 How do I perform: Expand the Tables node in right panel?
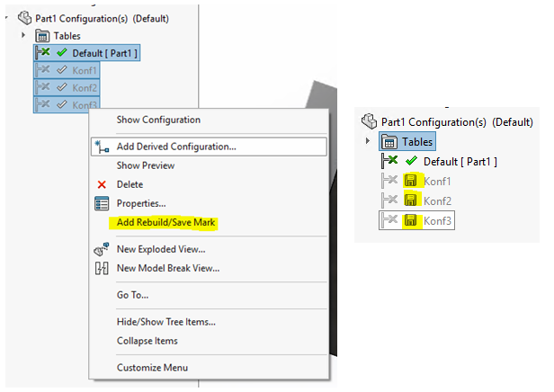tap(367, 141)
